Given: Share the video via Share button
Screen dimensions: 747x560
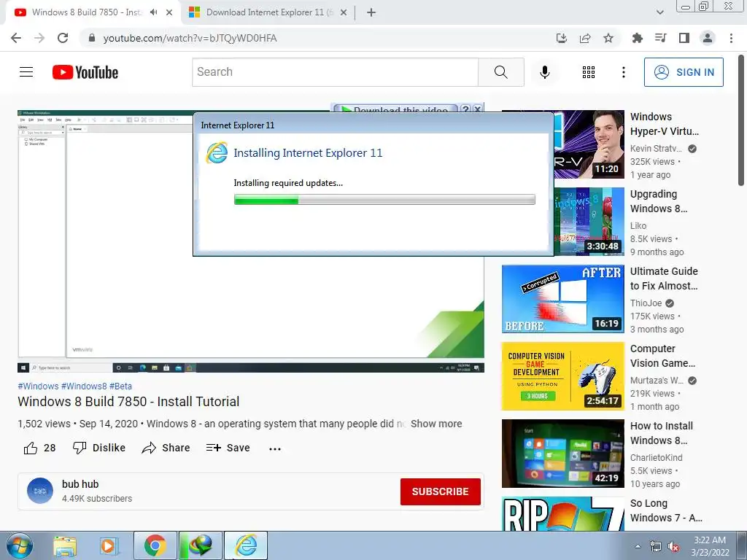Looking at the screenshot, I should (166, 448).
